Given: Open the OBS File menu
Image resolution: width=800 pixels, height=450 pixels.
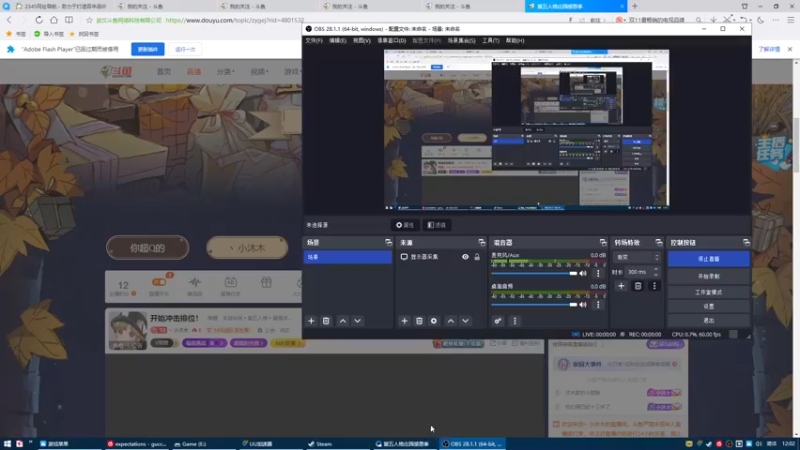Looking at the screenshot, I should [x=314, y=40].
